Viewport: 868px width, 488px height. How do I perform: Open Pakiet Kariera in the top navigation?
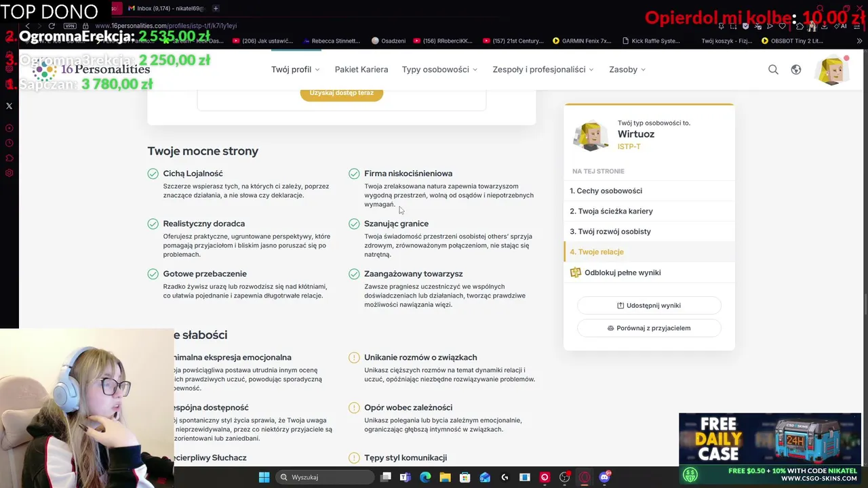tap(361, 69)
